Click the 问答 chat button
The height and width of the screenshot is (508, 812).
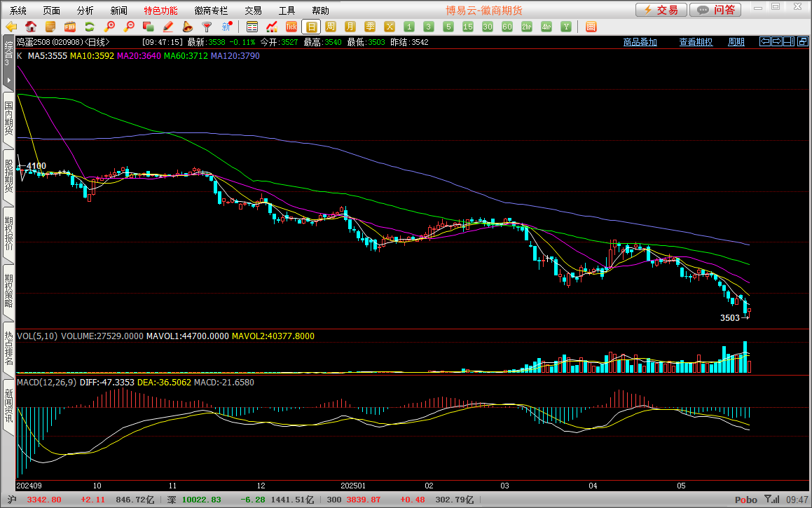click(x=715, y=10)
